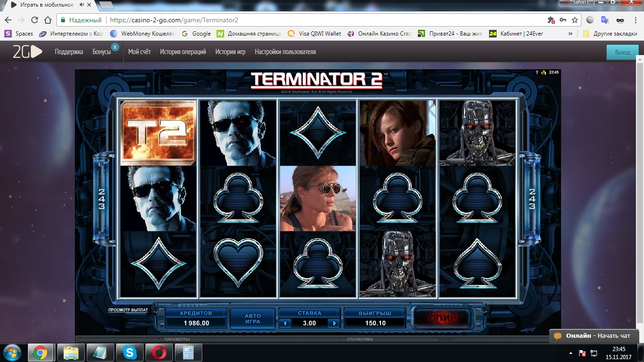Bookmark this page with the star icon
This screenshot has width=644, height=362.
pos(575,20)
